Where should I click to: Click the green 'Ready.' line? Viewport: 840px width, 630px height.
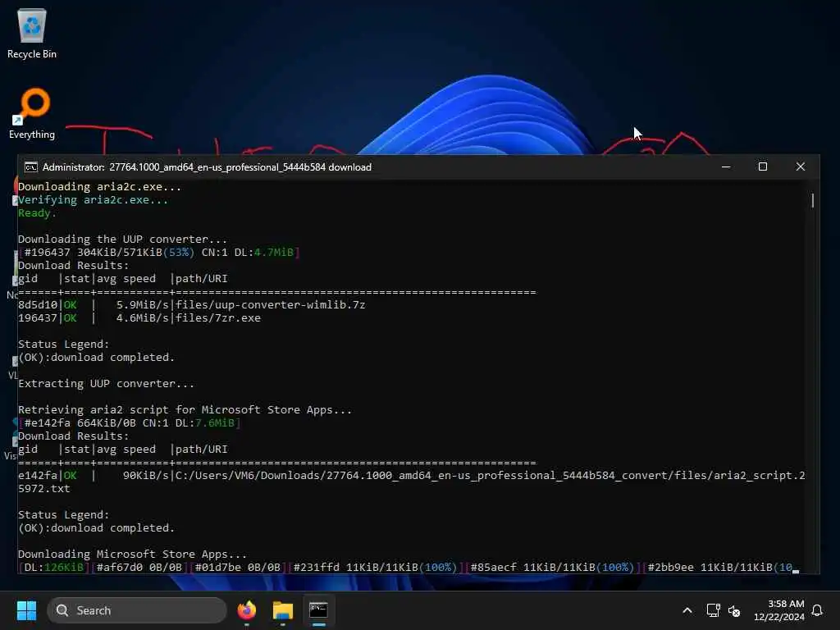tap(37, 212)
